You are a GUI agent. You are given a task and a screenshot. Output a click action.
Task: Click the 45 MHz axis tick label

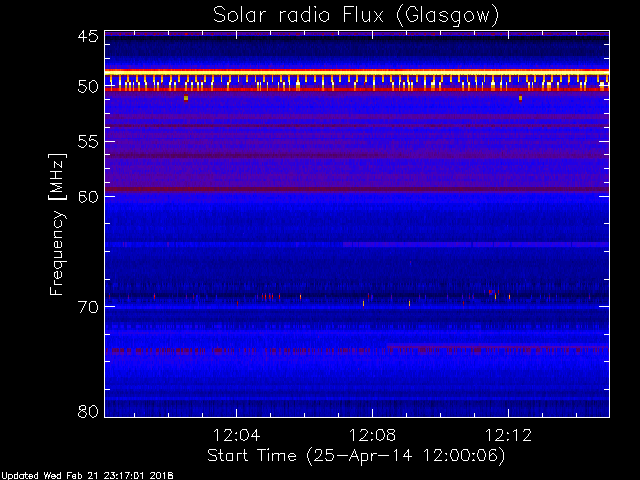coord(88,36)
